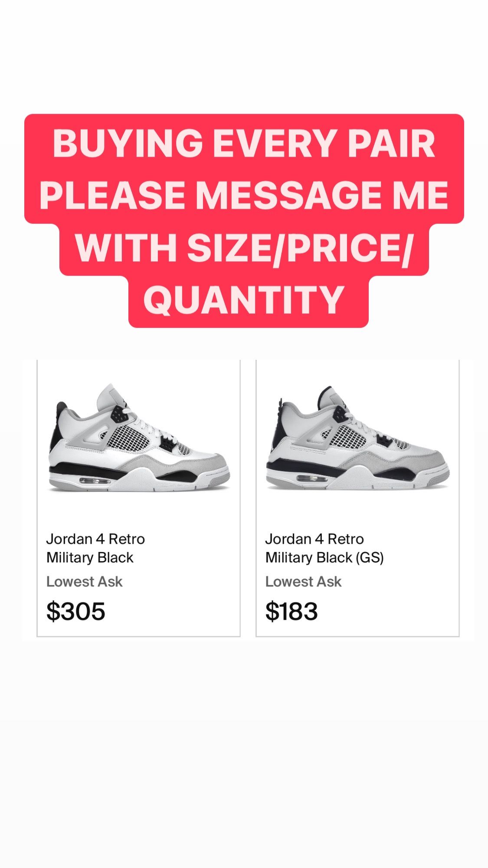This screenshot has width=488, height=868.
Task: Click the Jordan 4 Retro Military Black (GS) title
Action: coord(324,548)
